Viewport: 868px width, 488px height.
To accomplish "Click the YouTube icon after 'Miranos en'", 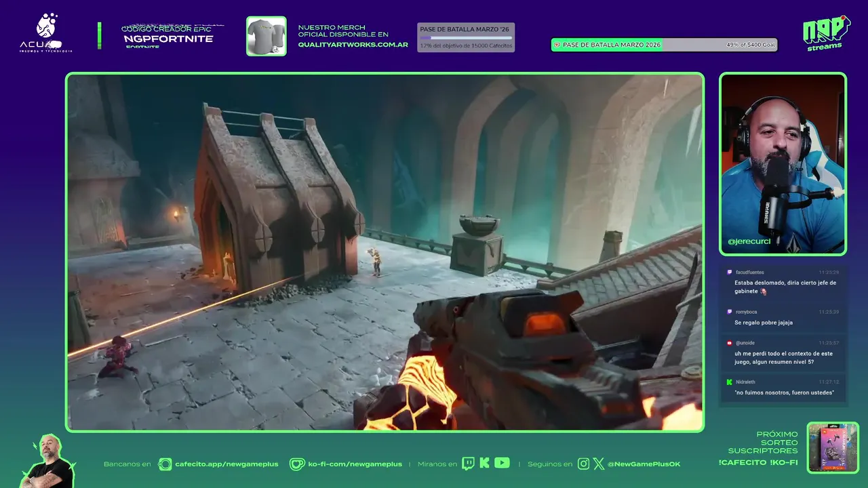I will 502,463.
